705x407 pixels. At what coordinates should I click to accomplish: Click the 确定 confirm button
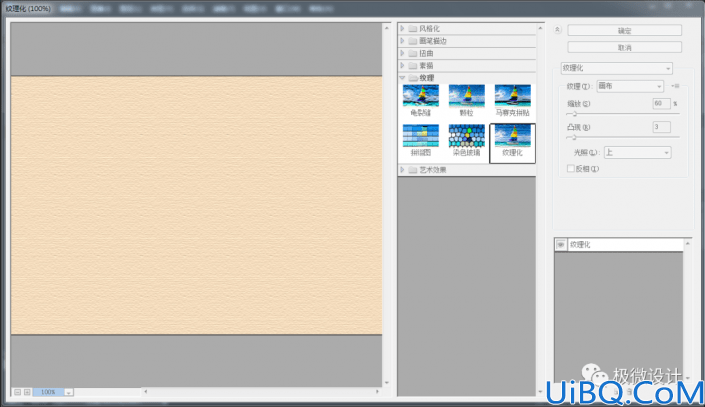pyautogui.click(x=625, y=31)
